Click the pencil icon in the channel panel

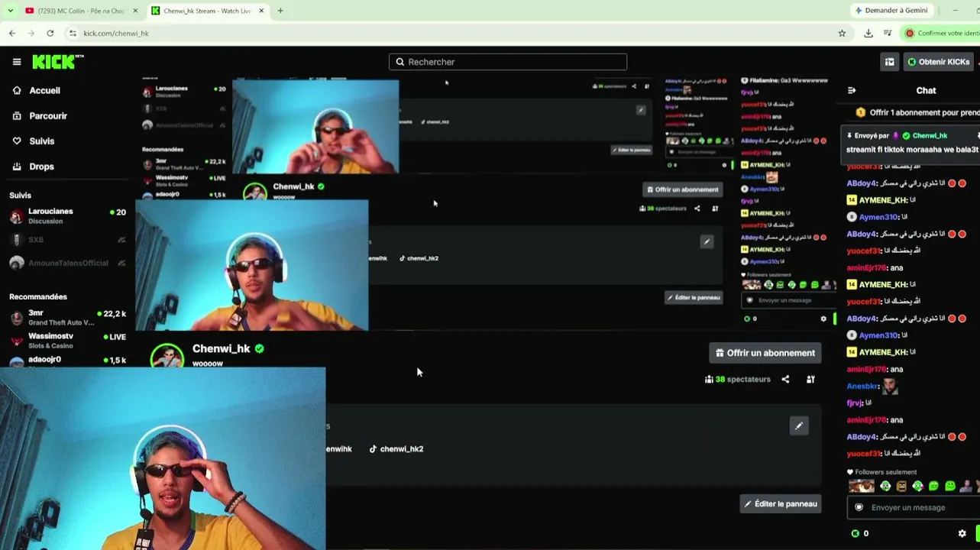(799, 425)
